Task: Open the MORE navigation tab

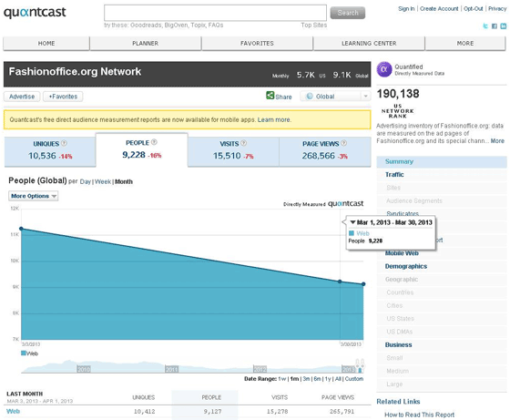Action: tap(465, 43)
